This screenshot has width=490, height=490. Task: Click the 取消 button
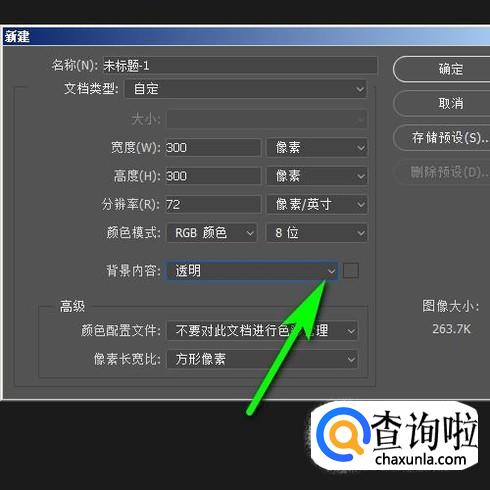[x=442, y=103]
